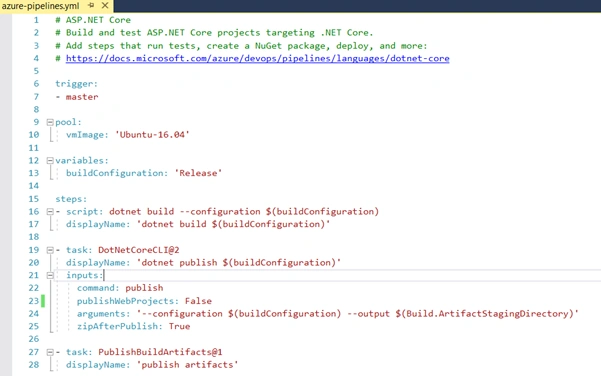
Task: Pin the azure-pipelines.yml tab
Action: pyautogui.click(x=91, y=6)
